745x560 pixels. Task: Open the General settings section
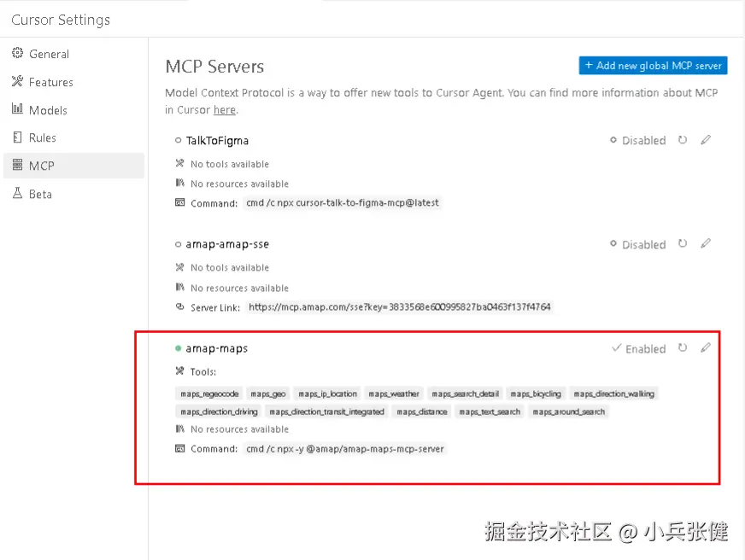[73, 54]
